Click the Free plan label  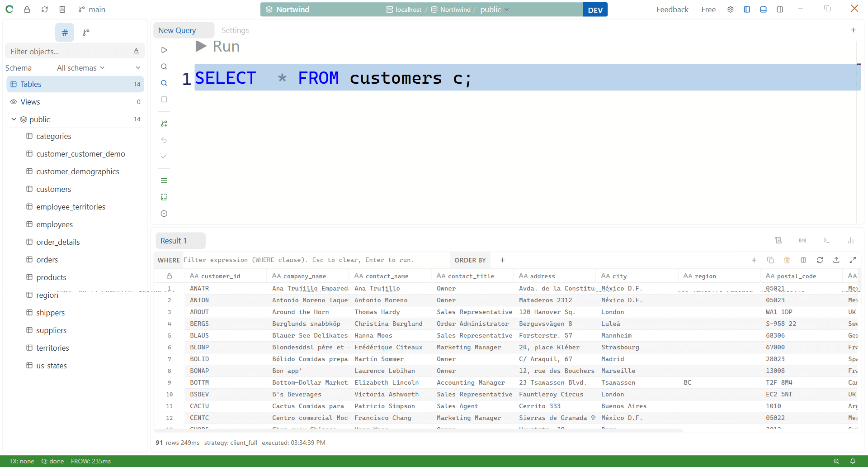tap(708, 10)
